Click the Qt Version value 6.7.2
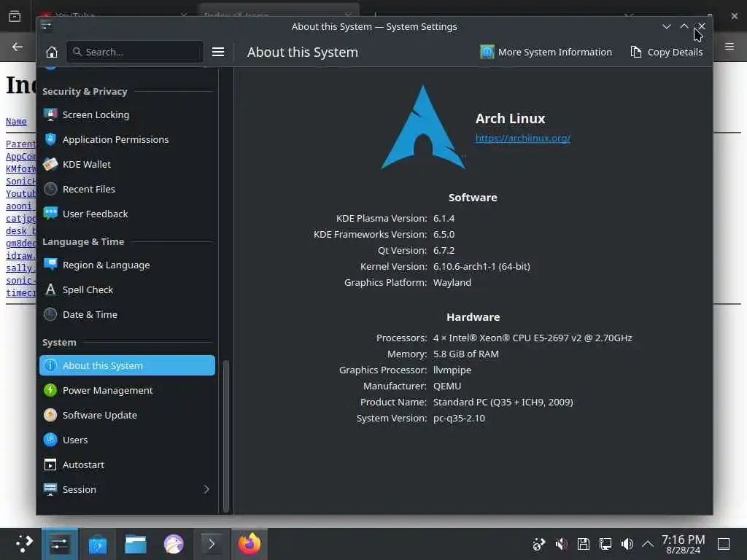This screenshot has width=747, height=560. [x=444, y=250]
